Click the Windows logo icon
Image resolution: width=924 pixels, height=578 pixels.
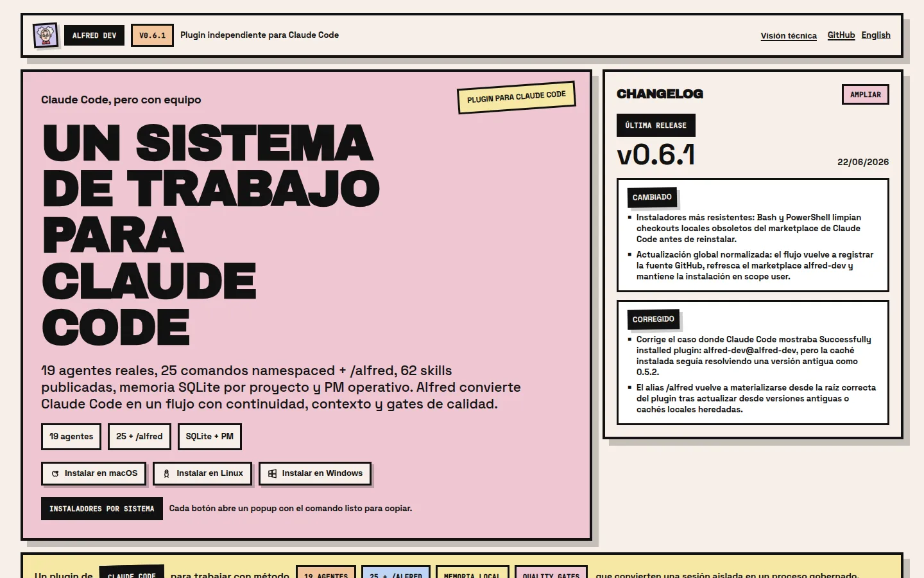[x=272, y=473]
